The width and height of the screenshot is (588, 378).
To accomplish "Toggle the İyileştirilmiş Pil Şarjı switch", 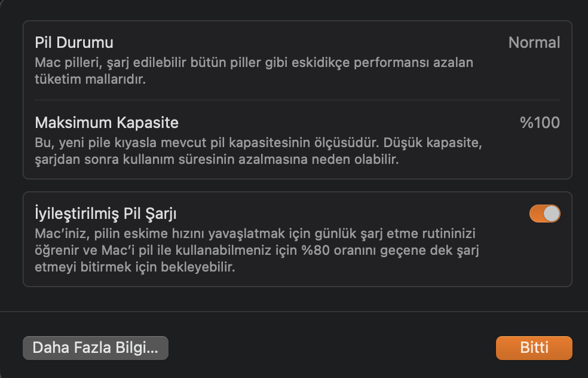I will point(544,214).
